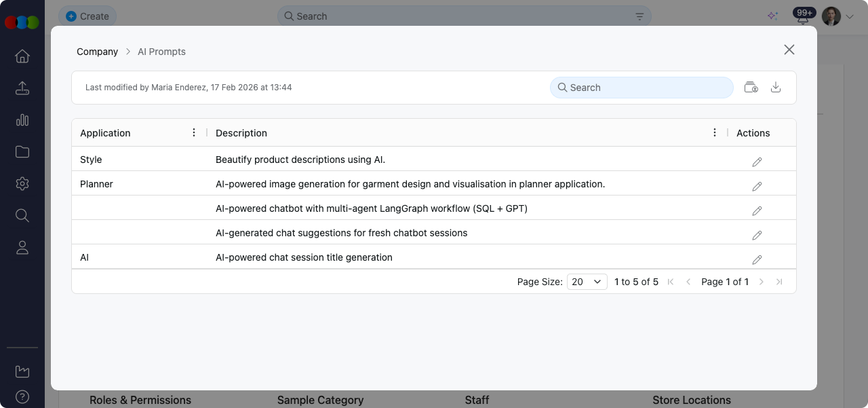Open the home icon in sidebar
The width and height of the screenshot is (868, 408).
(x=22, y=56)
